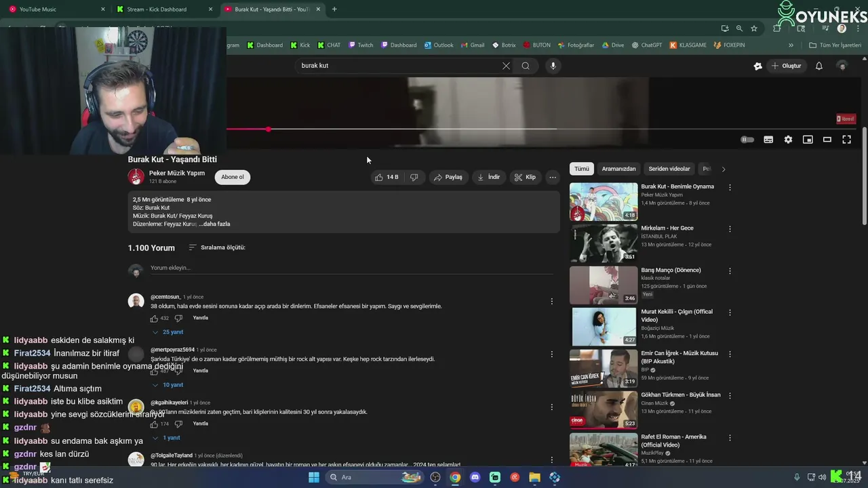This screenshot has height=488, width=868.
Task: Open options menu for @mertpoyraz5694 comment
Action: [552, 354]
